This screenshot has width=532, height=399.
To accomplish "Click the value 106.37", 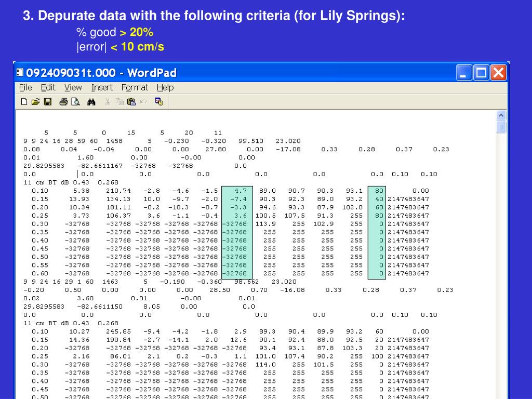I will pos(118,216).
